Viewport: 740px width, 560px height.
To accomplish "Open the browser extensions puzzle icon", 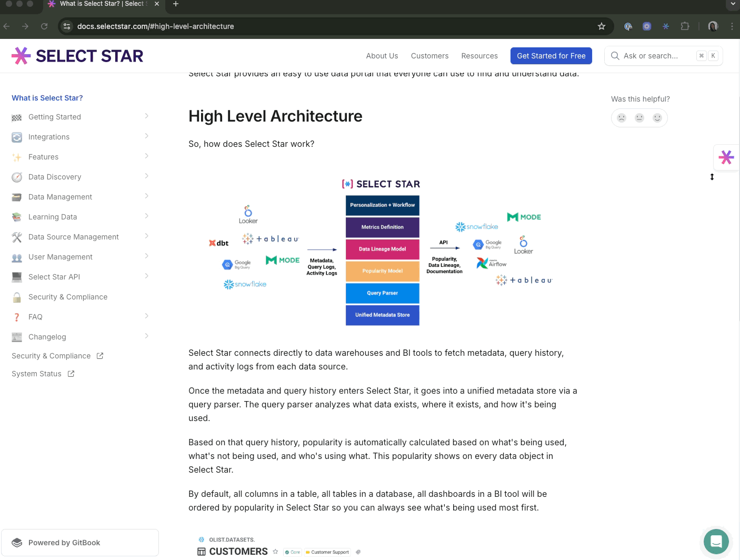I will [685, 26].
